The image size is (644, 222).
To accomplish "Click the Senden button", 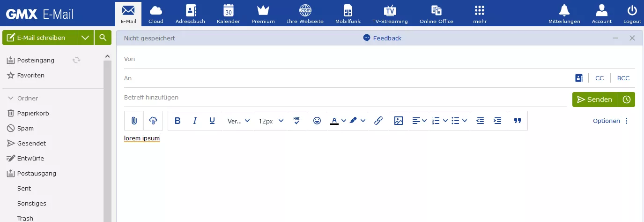I will [595, 100].
